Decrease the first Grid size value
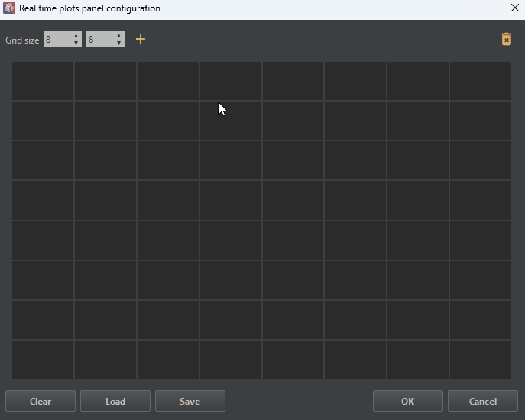Image resolution: width=525 pixels, height=420 pixels. point(76,43)
